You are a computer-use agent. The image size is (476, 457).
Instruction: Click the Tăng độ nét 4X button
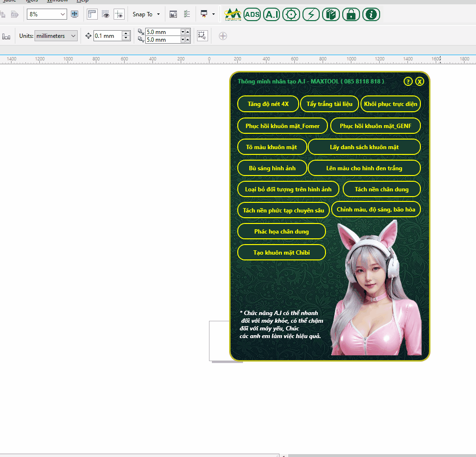(x=268, y=104)
